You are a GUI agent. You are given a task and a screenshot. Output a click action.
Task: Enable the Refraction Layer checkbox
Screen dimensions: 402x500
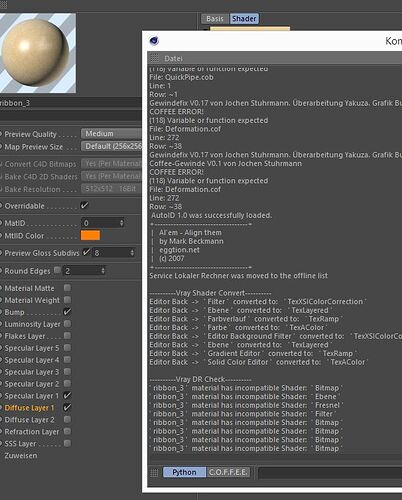point(67,431)
